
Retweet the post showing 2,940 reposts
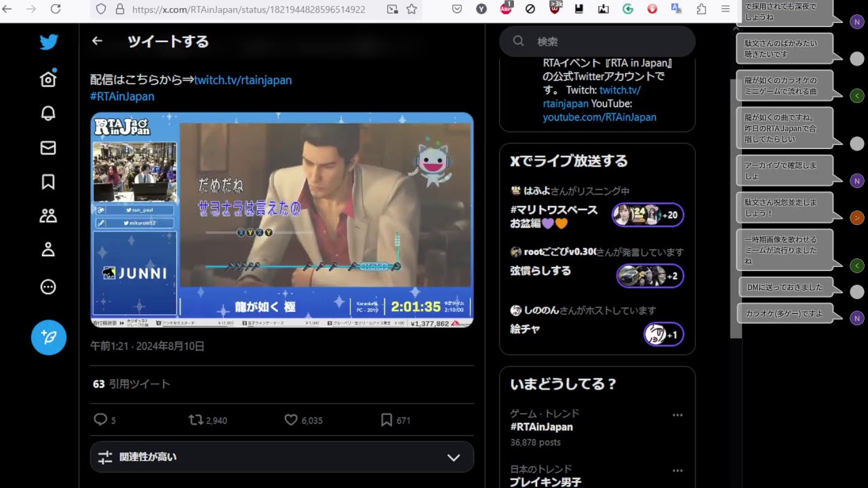[196, 420]
